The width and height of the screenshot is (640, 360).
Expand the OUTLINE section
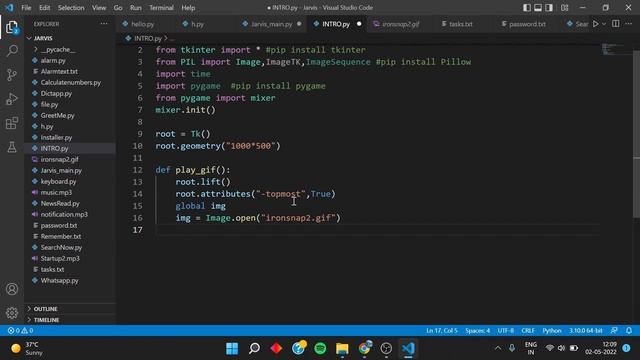click(45, 309)
